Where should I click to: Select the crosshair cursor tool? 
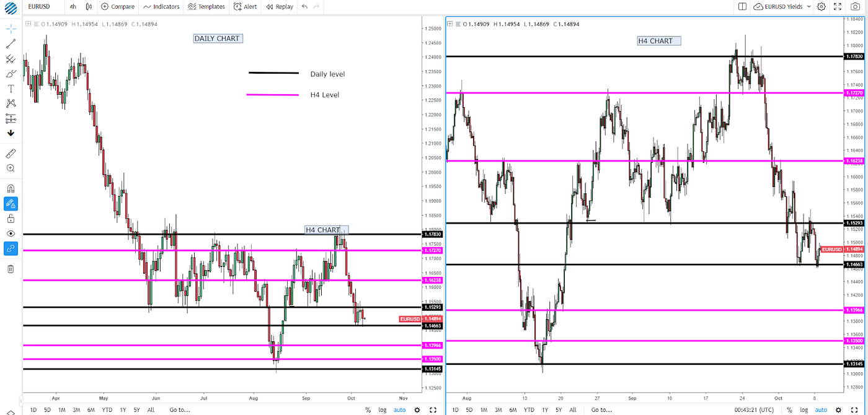(x=11, y=29)
